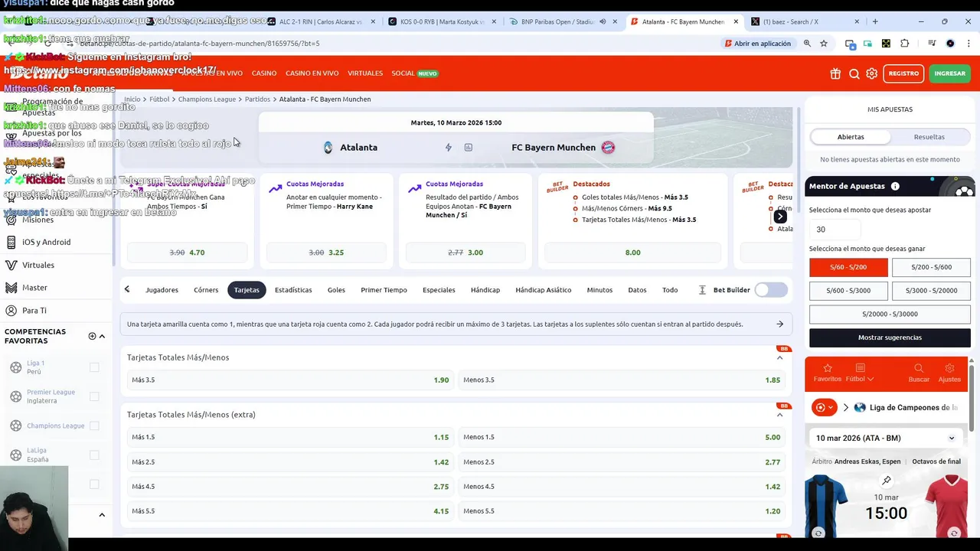
Task: Open Master in the left sidebar
Action: 34,288
